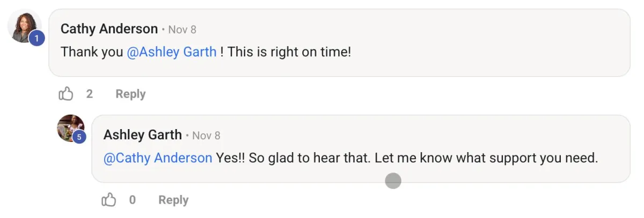
Task: Like Ashley Garth's reply with thumbs-up
Action: (x=109, y=200)
